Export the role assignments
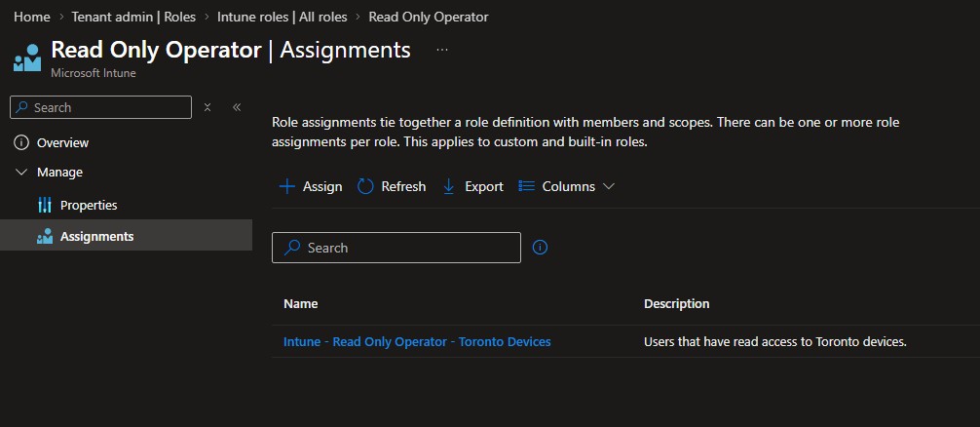 [472, 186]
